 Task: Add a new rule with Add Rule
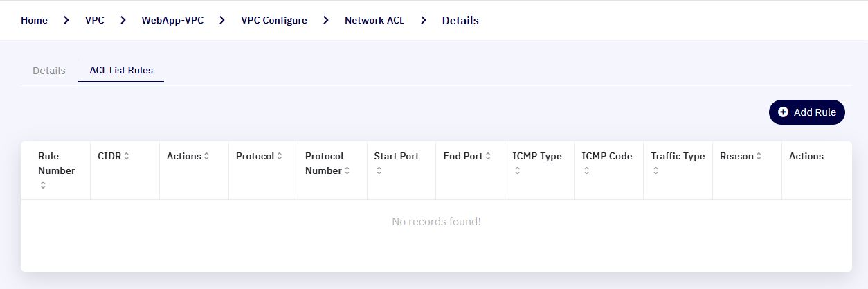point(807,112)
